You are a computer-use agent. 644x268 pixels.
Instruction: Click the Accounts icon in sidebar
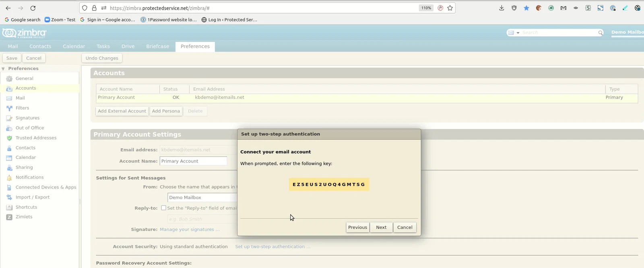tap(9, 88)
